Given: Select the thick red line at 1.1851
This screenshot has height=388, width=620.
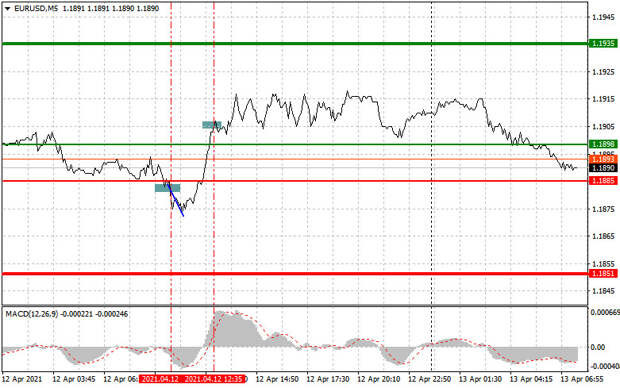Looking at the screenshot, I should [295, 273].
